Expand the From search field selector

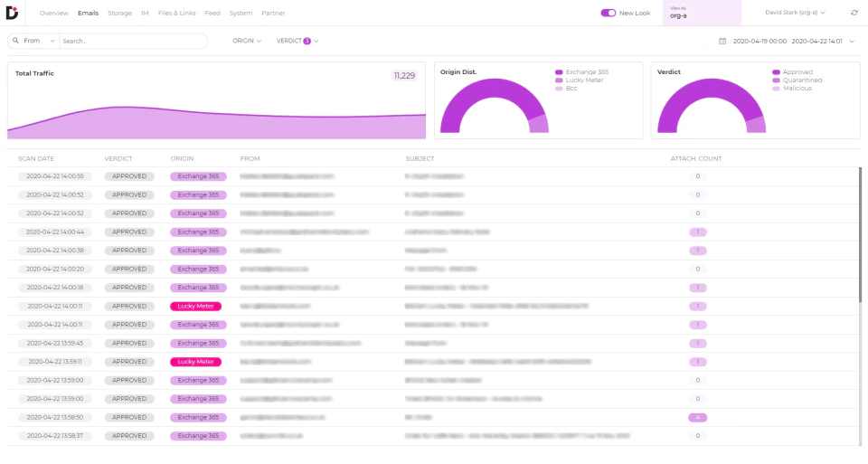[x=34, y=41]
